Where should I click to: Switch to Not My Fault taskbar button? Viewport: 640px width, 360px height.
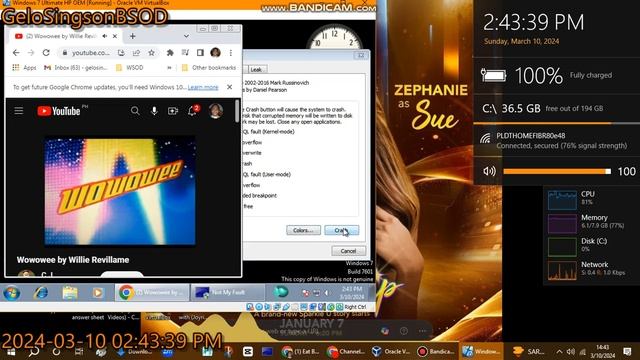tap(227, 293)
